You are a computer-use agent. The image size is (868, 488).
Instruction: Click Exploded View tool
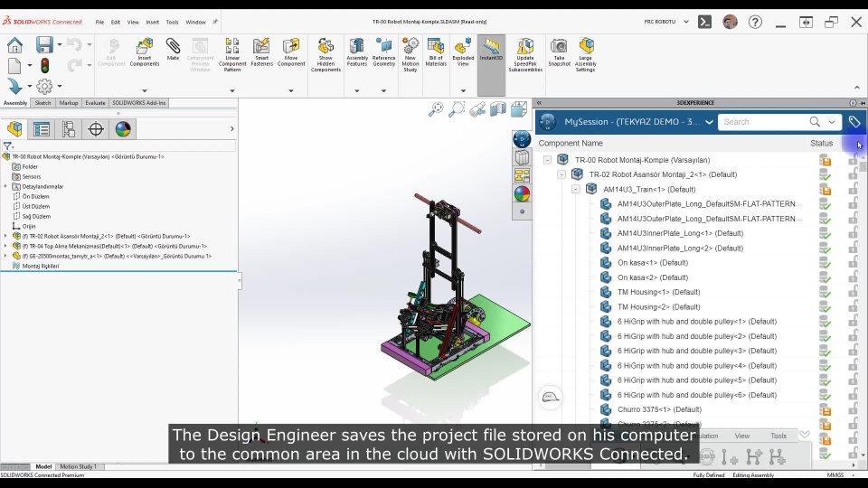(x=463, y=52)
